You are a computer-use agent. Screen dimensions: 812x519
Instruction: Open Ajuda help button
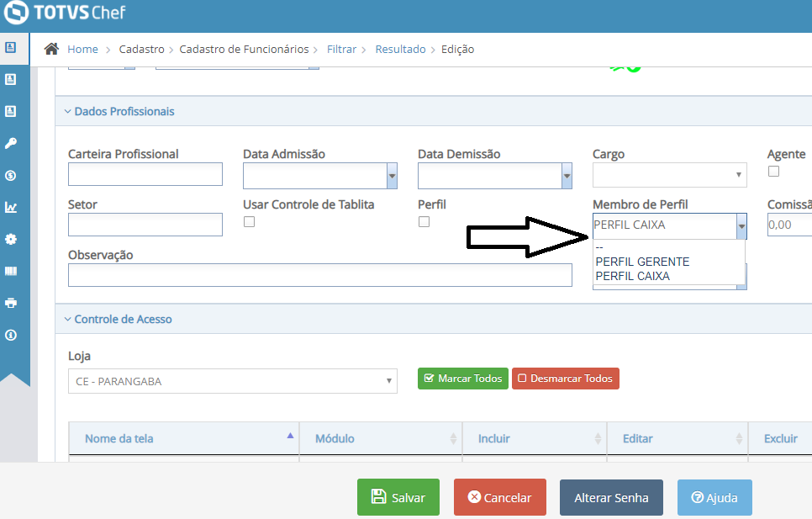714,497
